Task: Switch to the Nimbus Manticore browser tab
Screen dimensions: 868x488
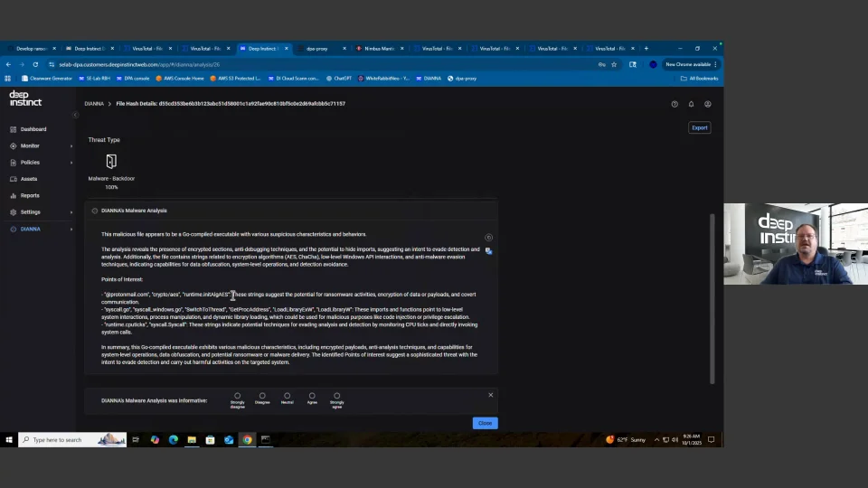Action: 379,49
